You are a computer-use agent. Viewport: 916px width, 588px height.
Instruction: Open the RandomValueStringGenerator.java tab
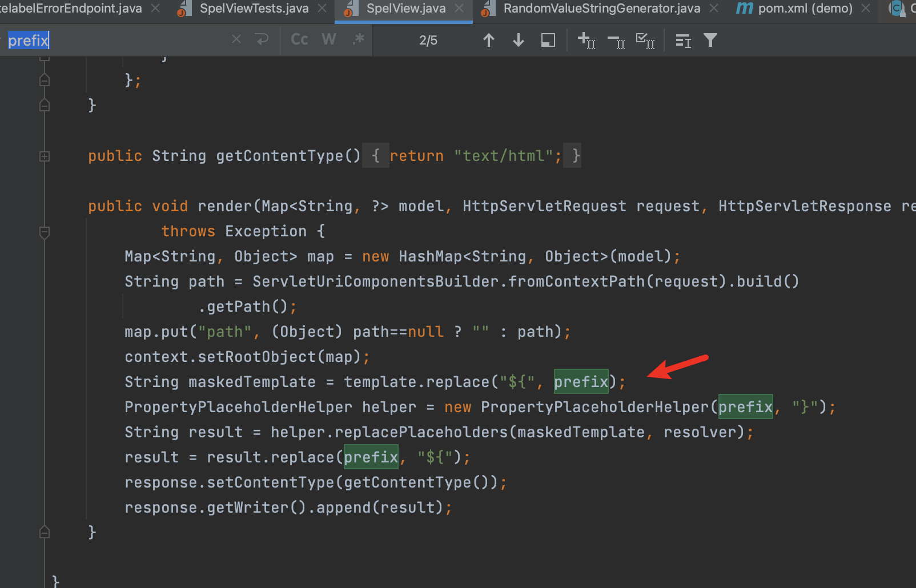click(x=602, y=9)
